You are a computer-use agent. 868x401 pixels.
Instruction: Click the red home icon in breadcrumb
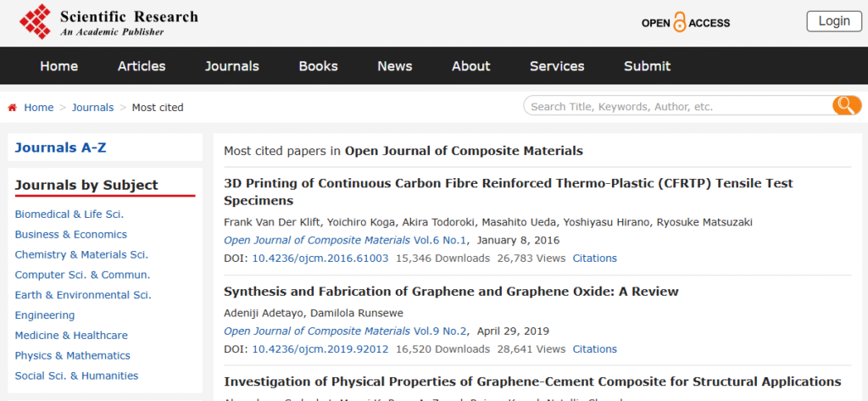coord(12,108)
